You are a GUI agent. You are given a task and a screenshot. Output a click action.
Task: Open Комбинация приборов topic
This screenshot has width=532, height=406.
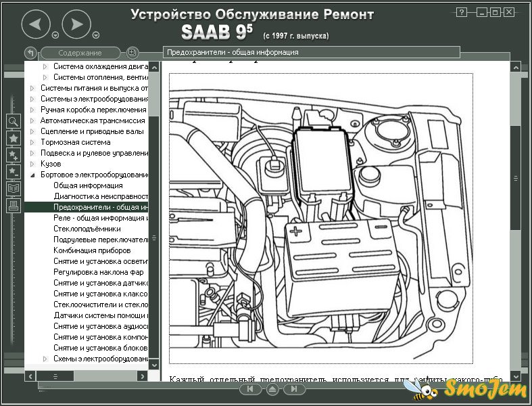coord(92,251)
